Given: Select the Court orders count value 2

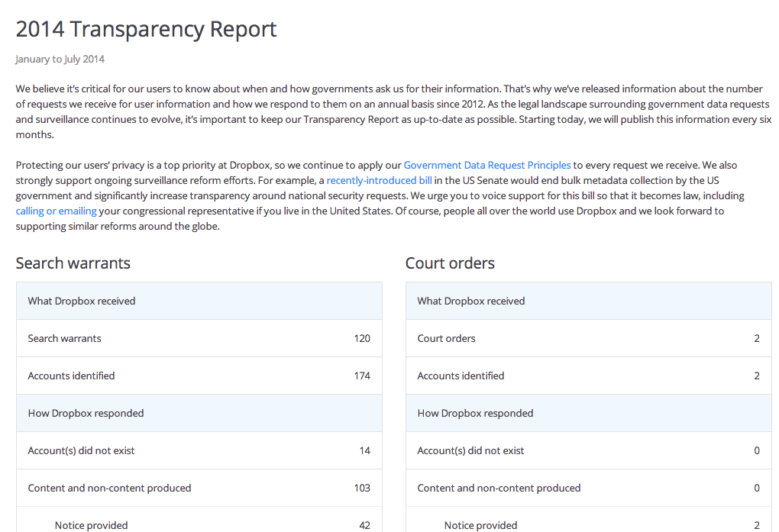Looking at the screenshot, I should pyautogui.click(x=757, y=339).
